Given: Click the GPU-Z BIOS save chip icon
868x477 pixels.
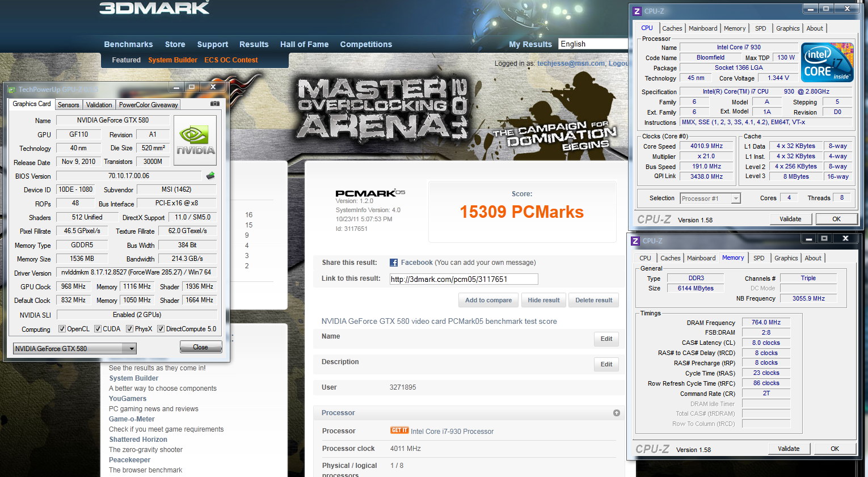Looking at the screenshot, I should tap(210, 176).
